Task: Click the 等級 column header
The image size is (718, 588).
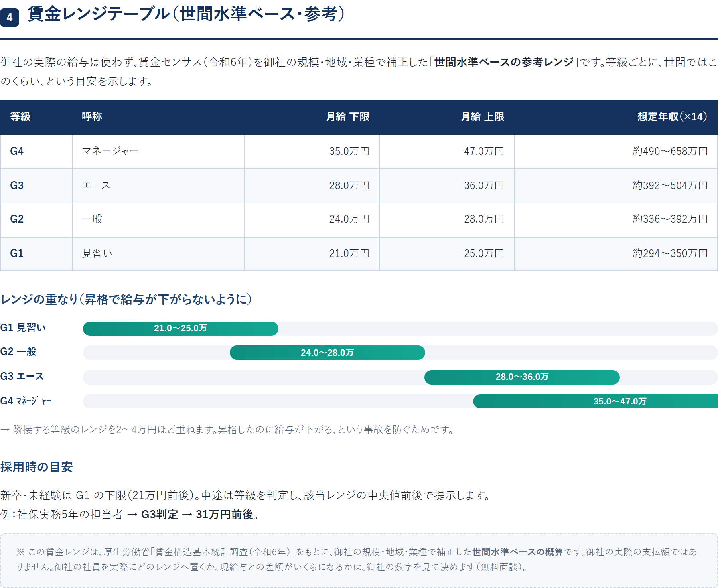Action: [x=36, y=117]
